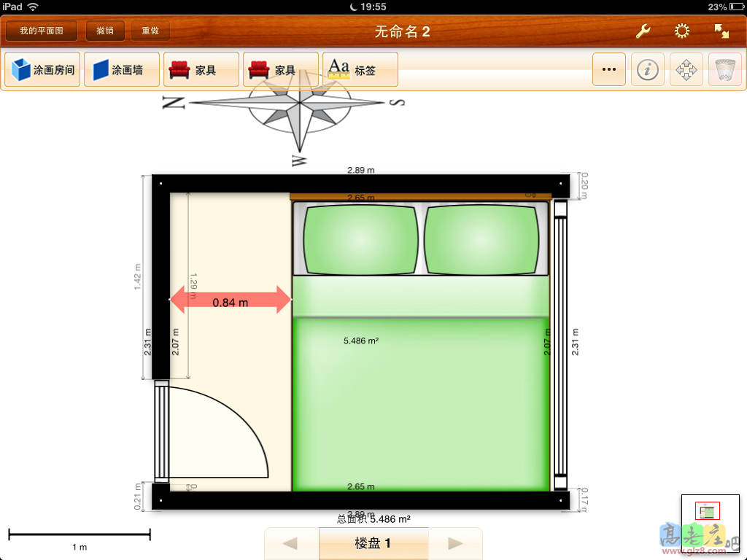Open settings with the gear icon
747x560 pixels.
(x=682, y=31)
